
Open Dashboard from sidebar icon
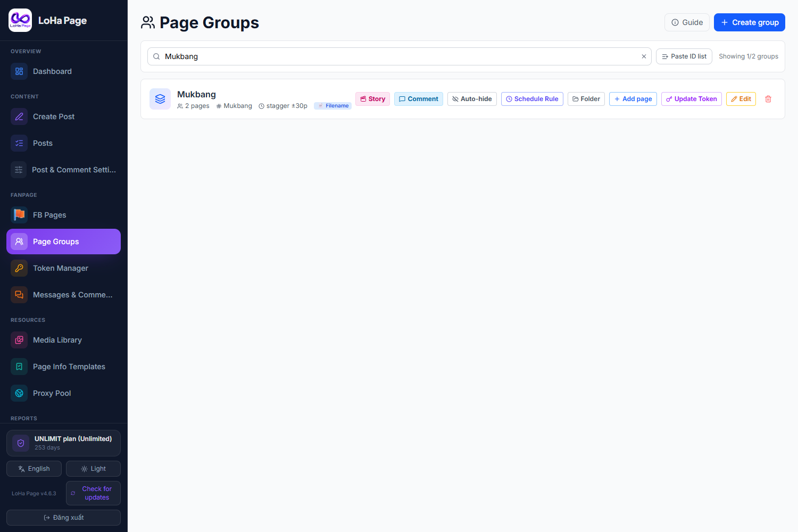(x=19, y=71)
